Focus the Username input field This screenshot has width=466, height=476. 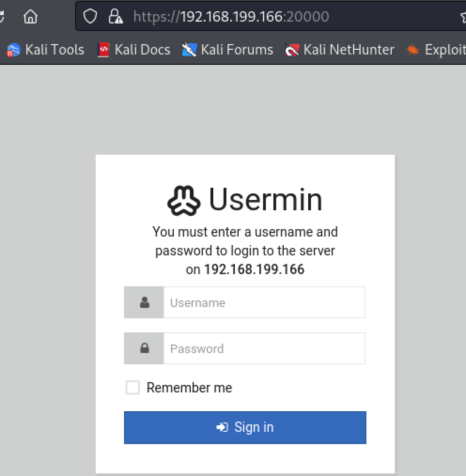point(264,303)
